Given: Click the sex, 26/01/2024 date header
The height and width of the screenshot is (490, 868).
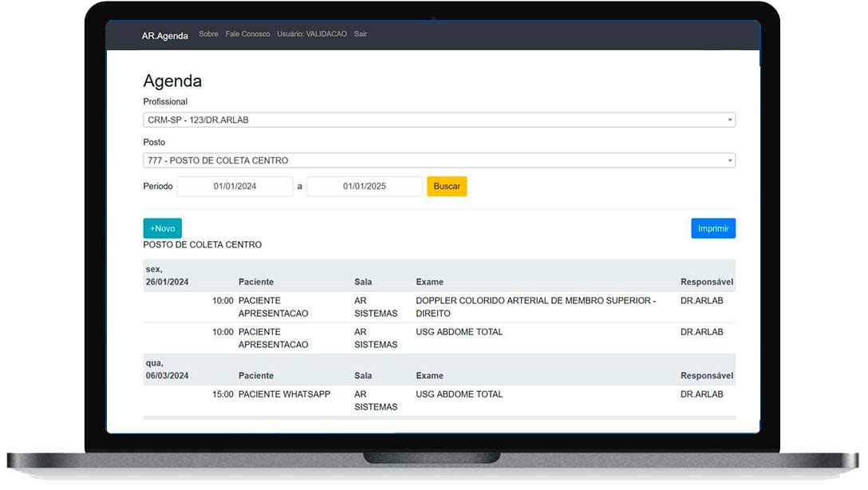Looking at the screenshot, I should (x=167, y=275).
